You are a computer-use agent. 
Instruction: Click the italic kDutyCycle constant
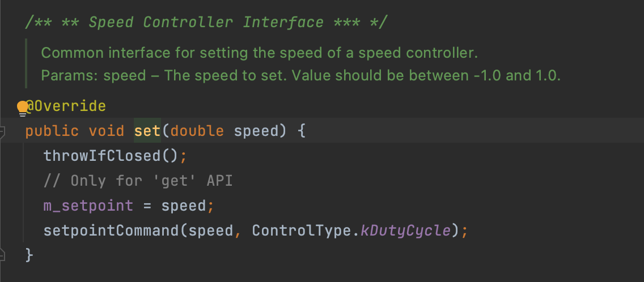pyautogui.click(x=406, y=230)
